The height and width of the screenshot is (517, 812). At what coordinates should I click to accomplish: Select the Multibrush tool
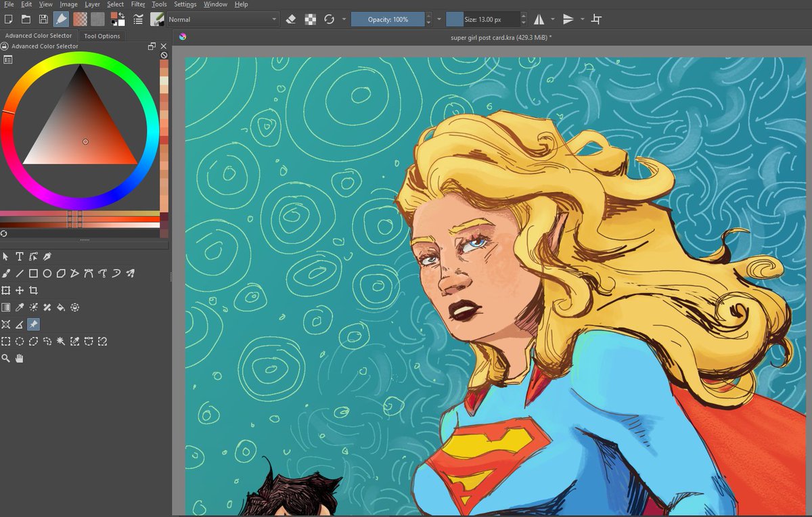pos(130,273)
